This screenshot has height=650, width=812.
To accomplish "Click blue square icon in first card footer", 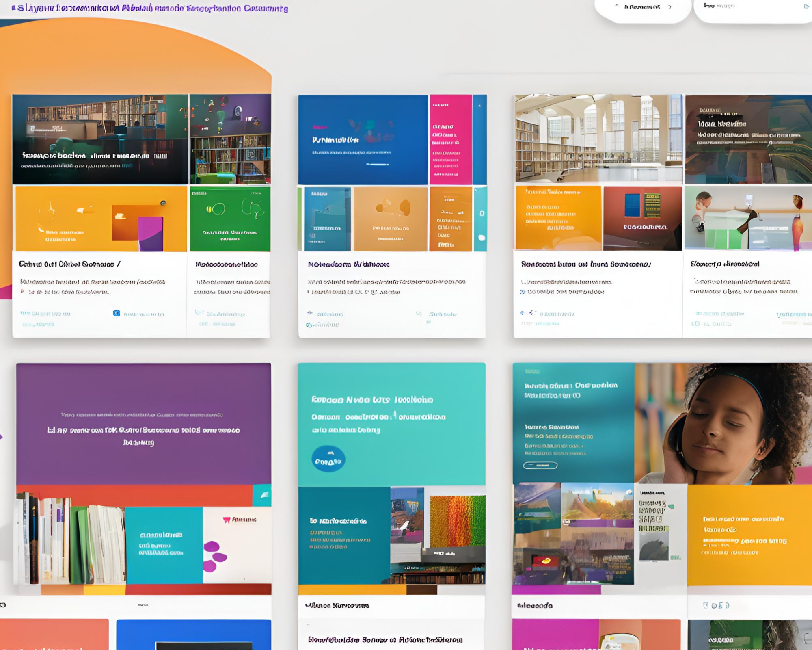I will [x=117, y=313].
